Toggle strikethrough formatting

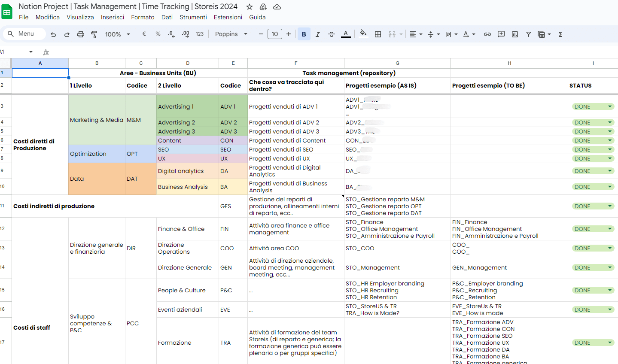(332, 34)
